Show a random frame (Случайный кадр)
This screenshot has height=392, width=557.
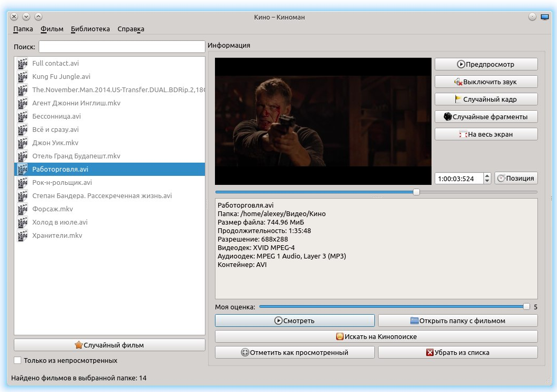486,99
